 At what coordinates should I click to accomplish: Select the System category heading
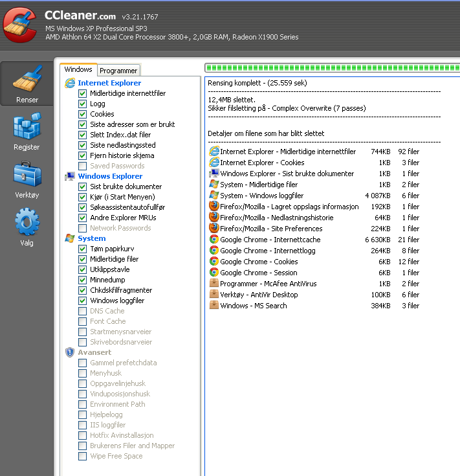(92, 238)
